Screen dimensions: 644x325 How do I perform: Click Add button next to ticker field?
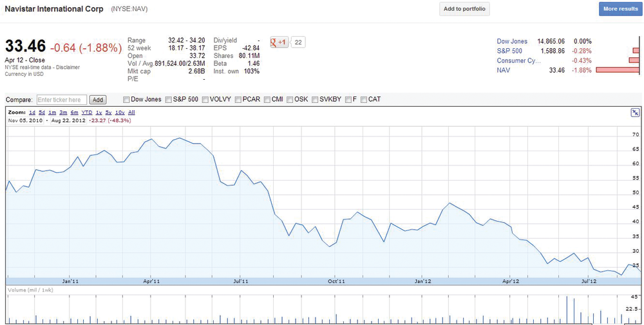[98, 100]
